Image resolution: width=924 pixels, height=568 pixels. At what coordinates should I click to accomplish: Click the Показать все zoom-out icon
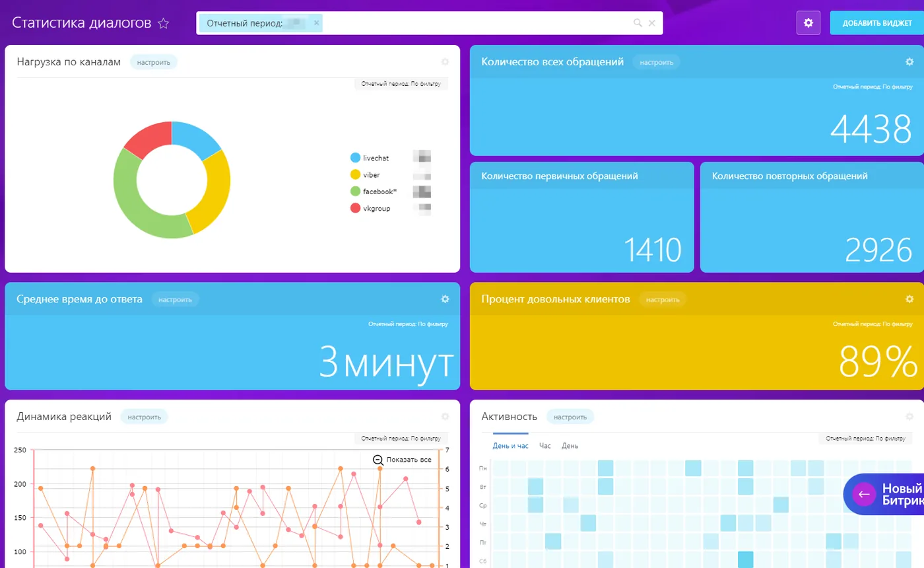[x=378, y=460]
